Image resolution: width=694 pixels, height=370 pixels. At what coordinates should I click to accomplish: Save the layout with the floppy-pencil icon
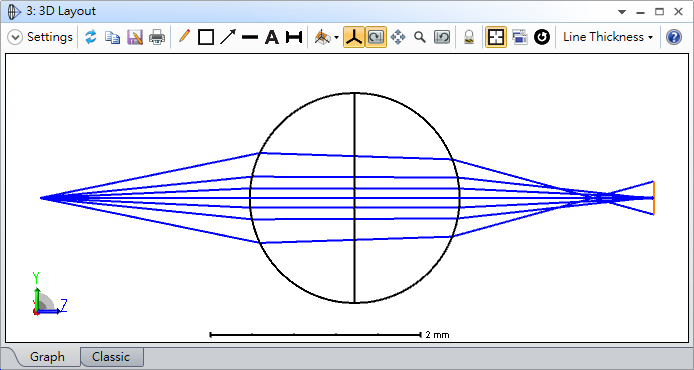(135, 37)
